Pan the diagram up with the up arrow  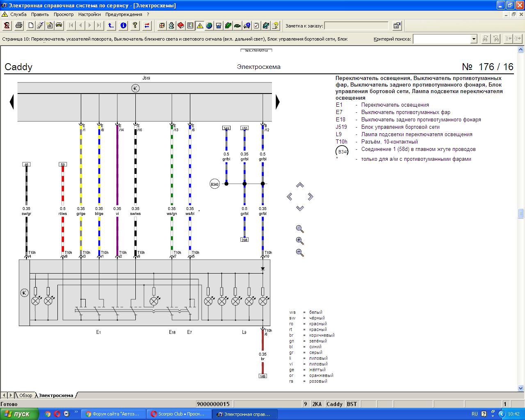coord(300,185)
